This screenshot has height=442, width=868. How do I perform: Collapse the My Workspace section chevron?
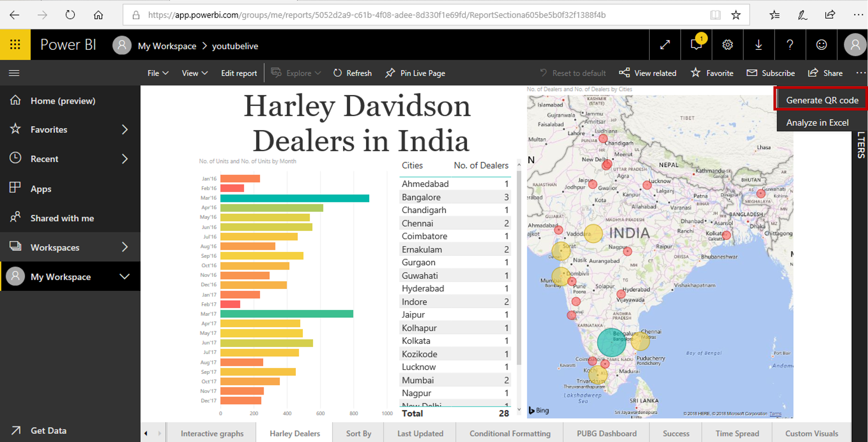pos(125,276)
